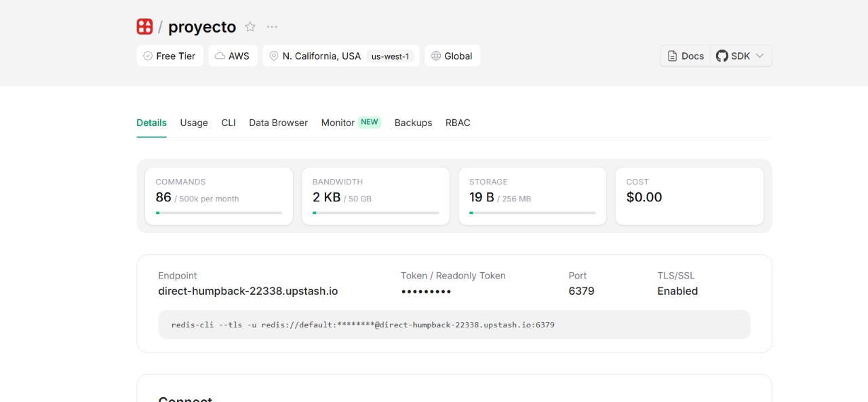Click the red Upstash logo icon
Screen dimensions: 868x402
click(144, 27)
